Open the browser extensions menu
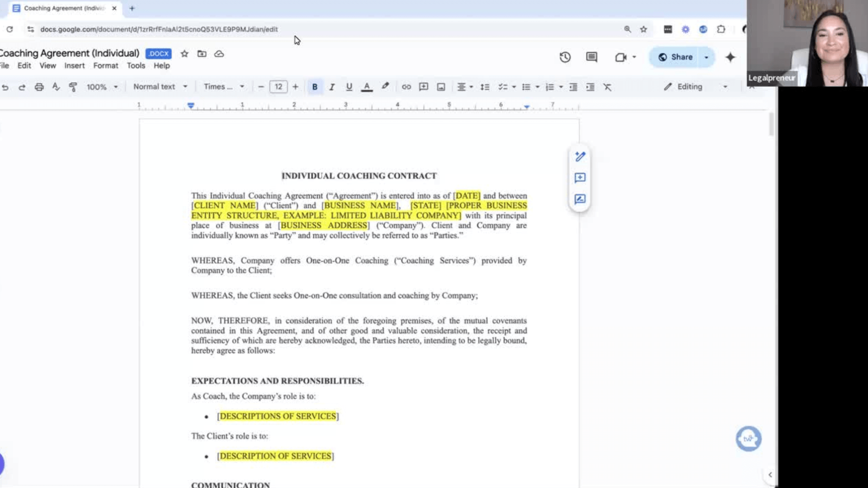This screenshot has width=868, height=488. [721, 29]
